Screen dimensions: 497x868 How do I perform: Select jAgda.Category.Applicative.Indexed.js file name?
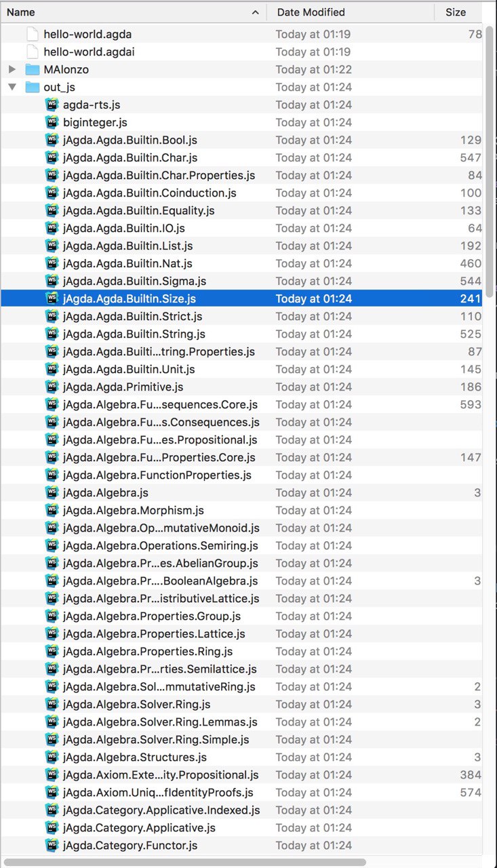(x=161, y=810)
